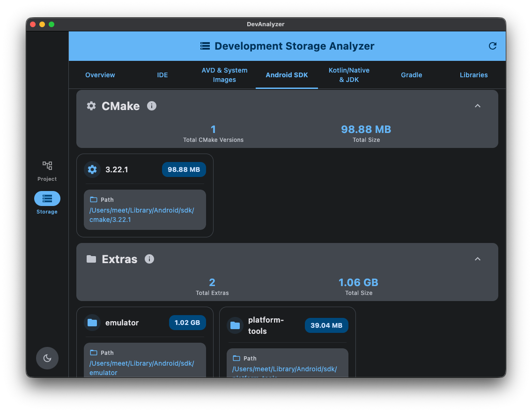
Task: Click the Total CMake Versions label
Action: click(213, 140)
